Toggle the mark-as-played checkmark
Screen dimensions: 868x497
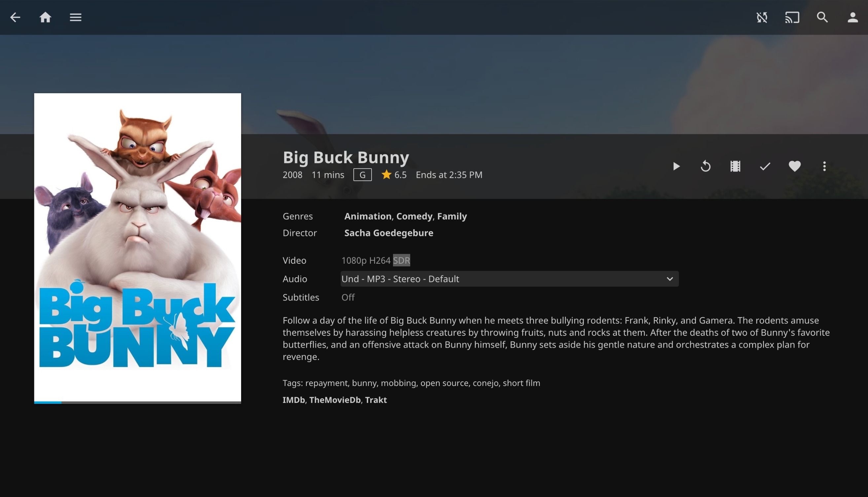point(765,166)
